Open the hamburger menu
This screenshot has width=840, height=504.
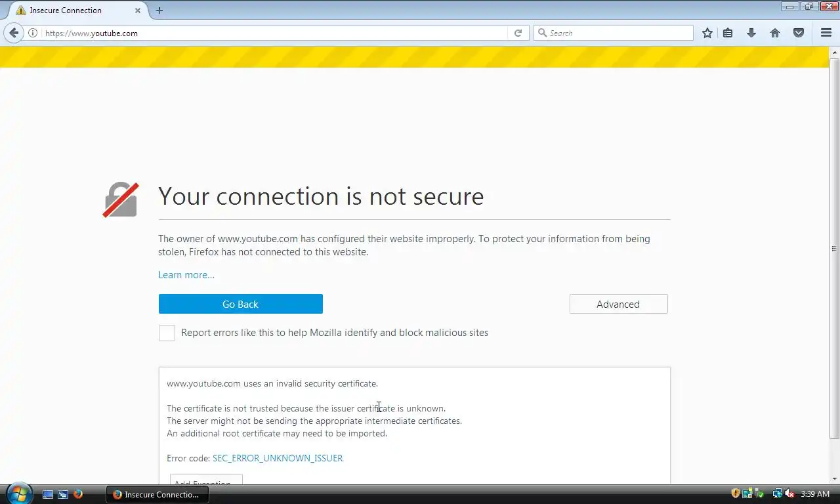826,33
